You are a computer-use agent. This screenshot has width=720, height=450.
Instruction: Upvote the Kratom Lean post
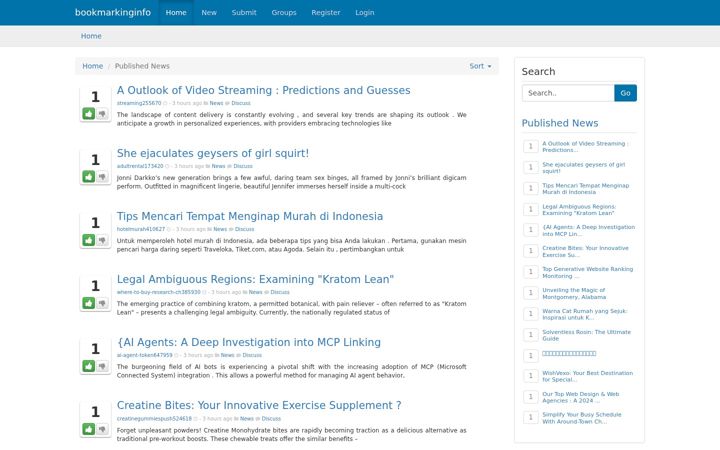coord(89,303)
